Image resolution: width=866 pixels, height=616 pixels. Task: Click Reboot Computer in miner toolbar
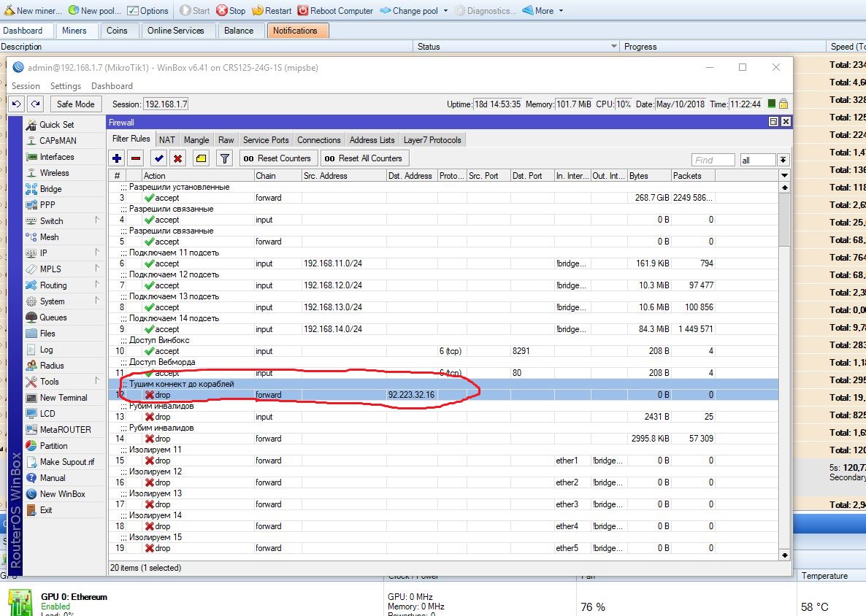(x=335, y=10)
